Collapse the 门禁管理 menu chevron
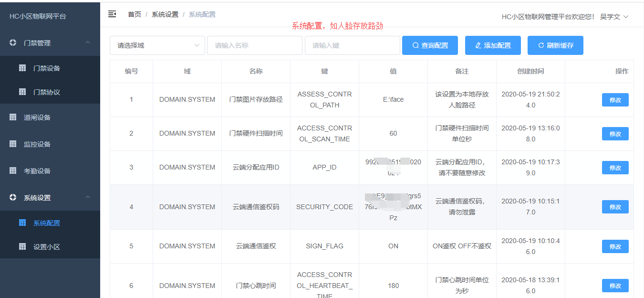This screenshot has width=644, height=298. pyautogui.click(x=88, y=43)
